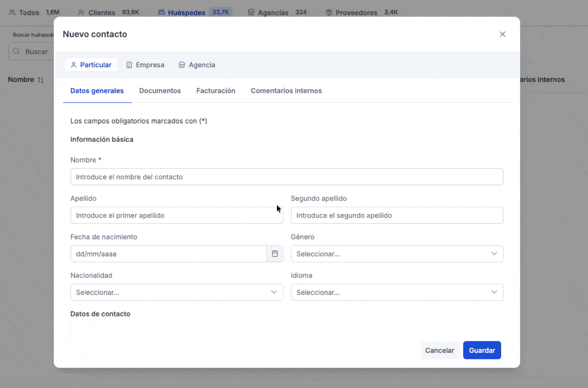Click the Nombre input field
The height and width of the screenshot is (388, 588).
[287, 177]
